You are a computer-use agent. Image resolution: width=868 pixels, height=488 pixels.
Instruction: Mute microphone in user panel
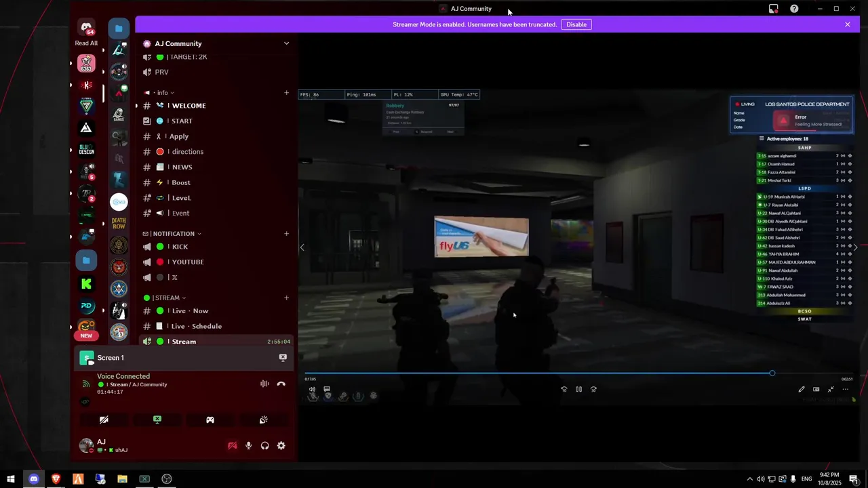[x=249, y=445]
